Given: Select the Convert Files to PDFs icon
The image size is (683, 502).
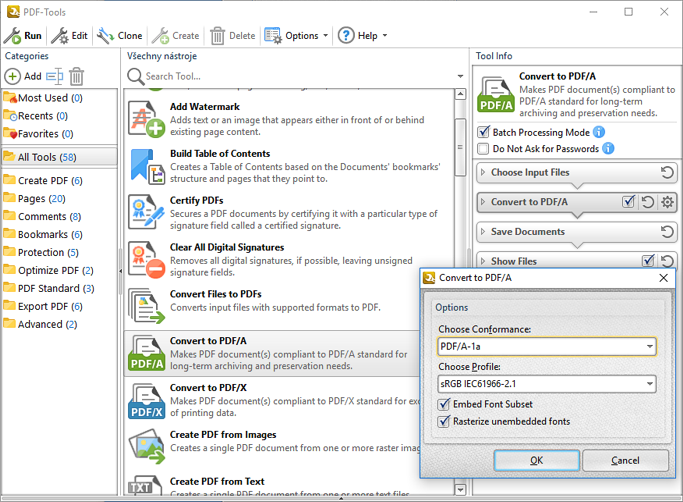Looking at the screenshot, I should (x=146, y=306).
